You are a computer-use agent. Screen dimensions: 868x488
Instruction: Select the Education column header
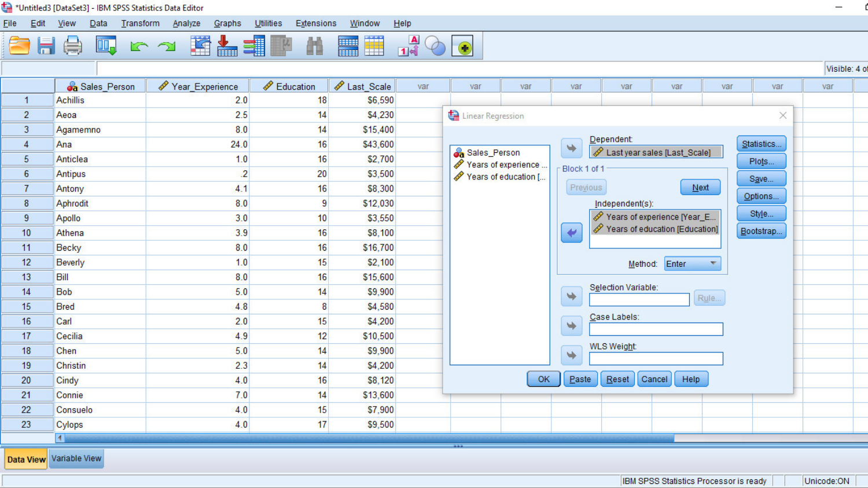point(289,86)
